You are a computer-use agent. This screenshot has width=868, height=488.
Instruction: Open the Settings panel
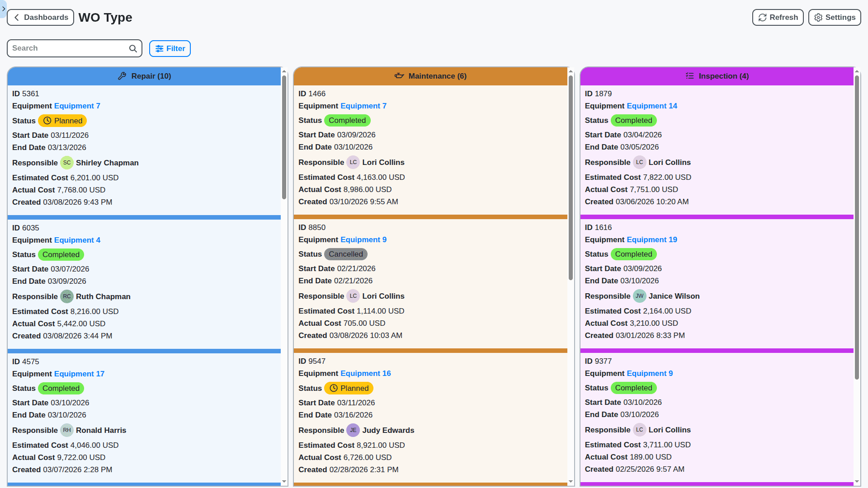pos(834,17)
